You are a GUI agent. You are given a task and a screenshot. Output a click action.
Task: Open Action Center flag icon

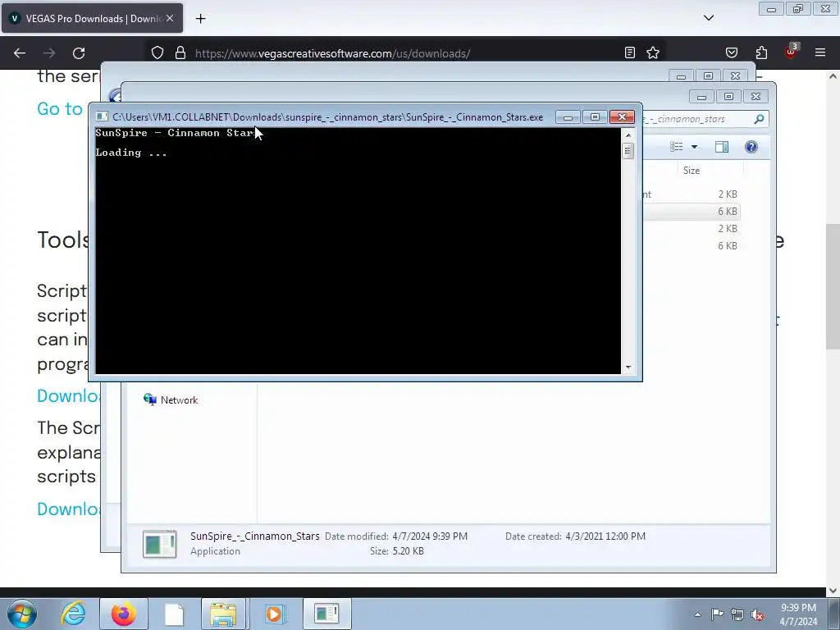(x=717, y=614)
